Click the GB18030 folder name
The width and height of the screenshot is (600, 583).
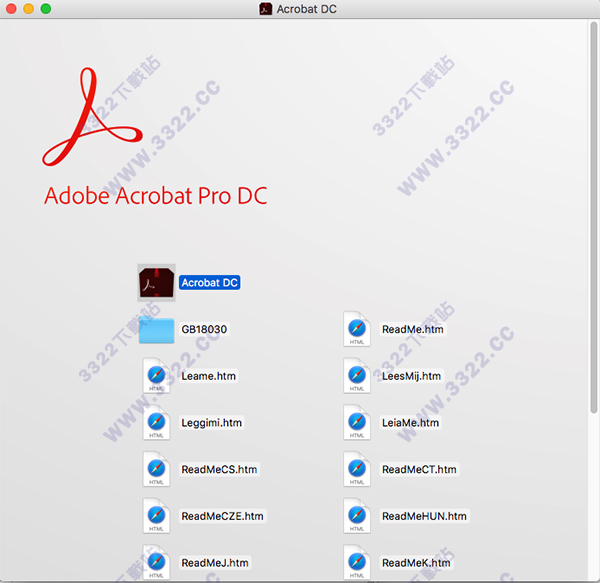pos(204,329)
